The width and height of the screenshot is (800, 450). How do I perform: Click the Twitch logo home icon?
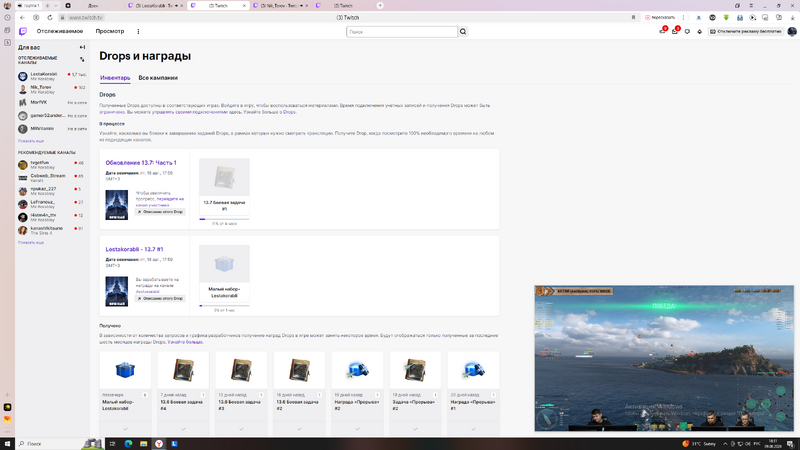pos(23,32)
